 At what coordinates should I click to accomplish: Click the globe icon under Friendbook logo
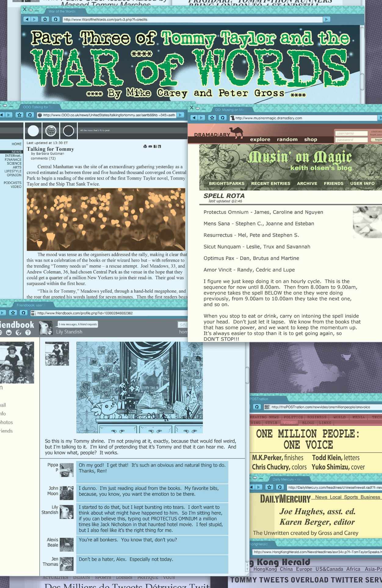(19, 333)
